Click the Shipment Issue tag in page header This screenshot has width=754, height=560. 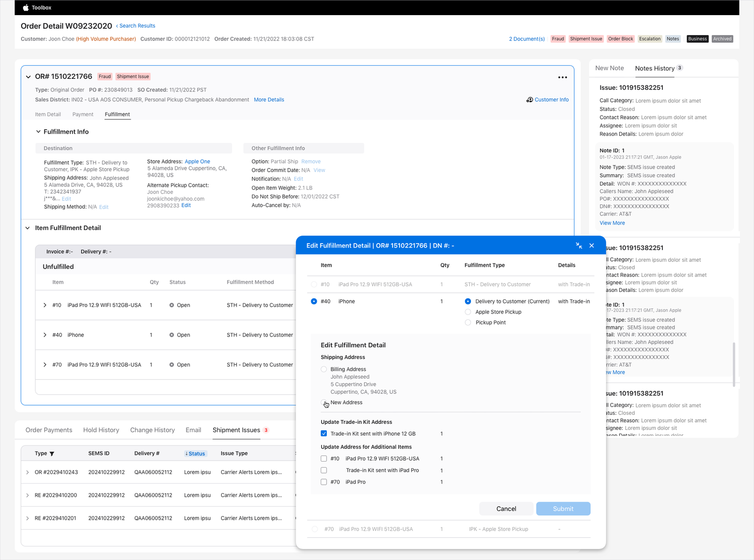[586, 39]
